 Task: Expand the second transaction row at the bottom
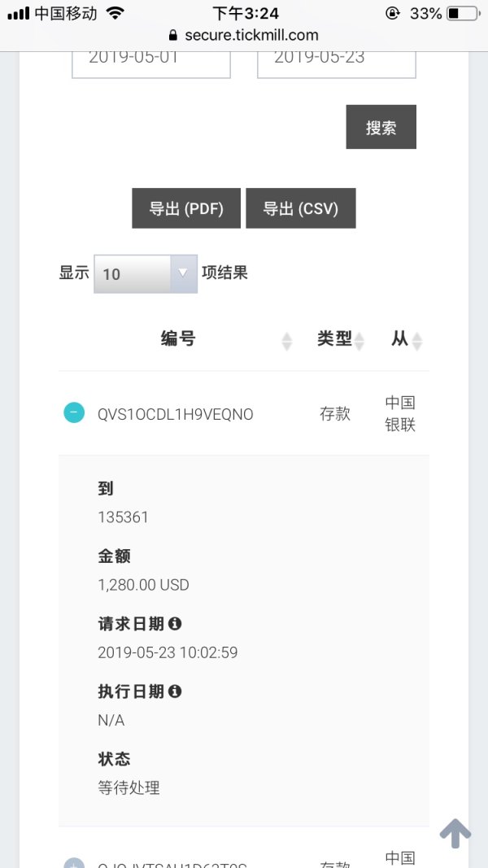click(74, 862)
